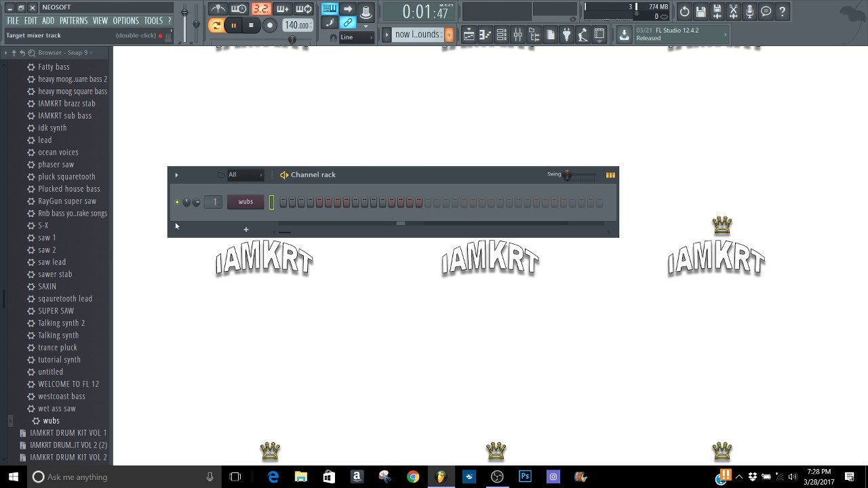The image size is (868, 488).
Task: Add a new pattern with plus button
Action: click(x=448, y=35)
